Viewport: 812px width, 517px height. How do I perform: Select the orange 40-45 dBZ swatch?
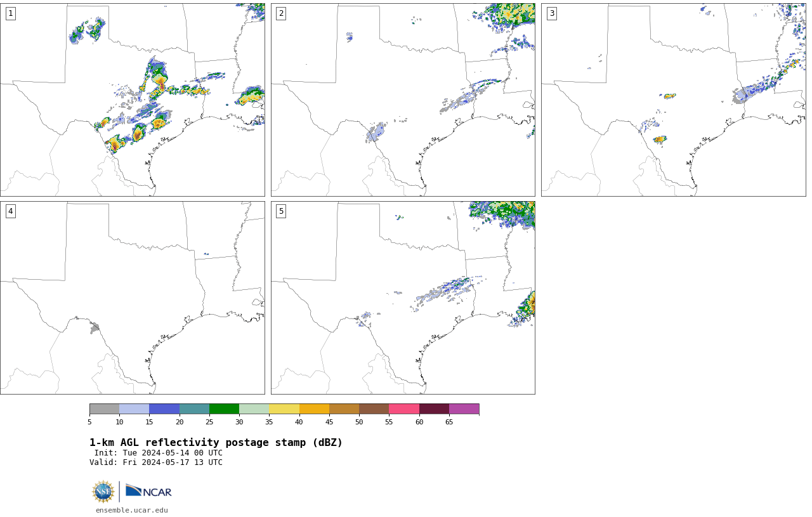point(314,409)
